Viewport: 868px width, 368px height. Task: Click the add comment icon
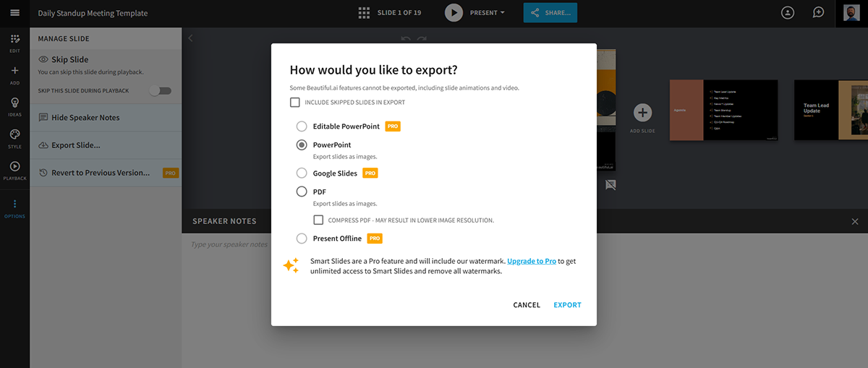(818, 13)
